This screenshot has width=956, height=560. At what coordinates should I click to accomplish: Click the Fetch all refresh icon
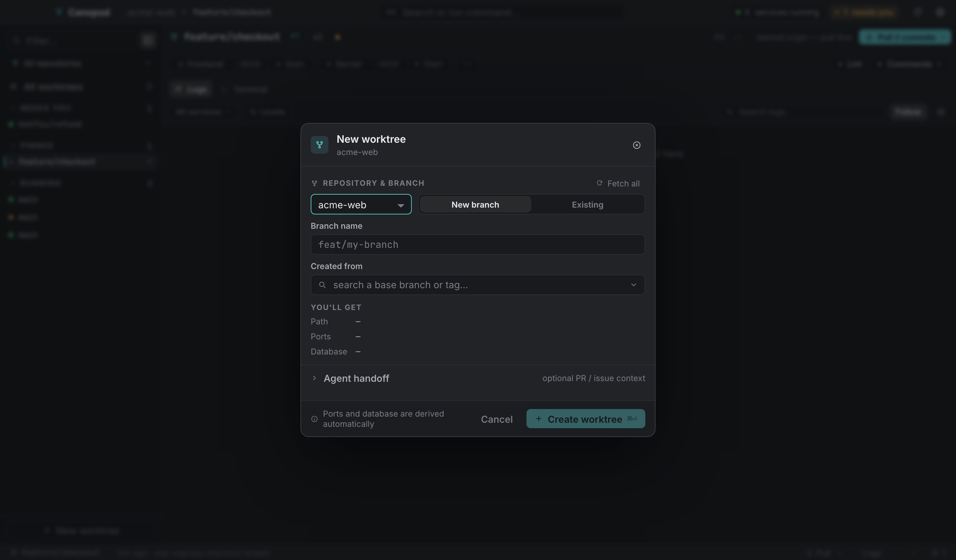(x=600, y=183)
